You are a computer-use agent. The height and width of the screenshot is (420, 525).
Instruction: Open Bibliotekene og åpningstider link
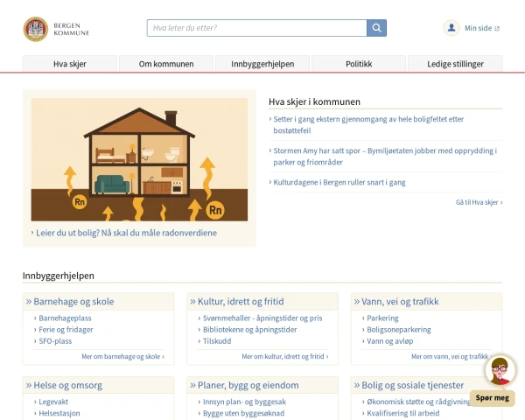[249, 330]
